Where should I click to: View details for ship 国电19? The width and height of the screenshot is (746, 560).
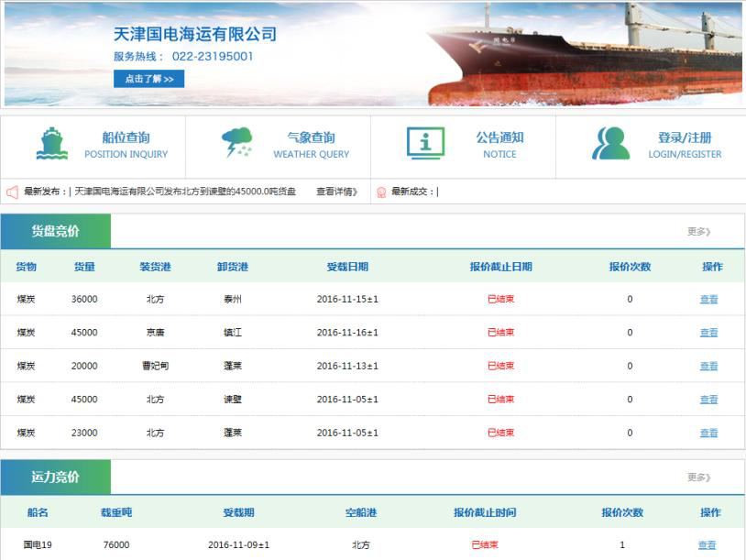tap(707, 545)
